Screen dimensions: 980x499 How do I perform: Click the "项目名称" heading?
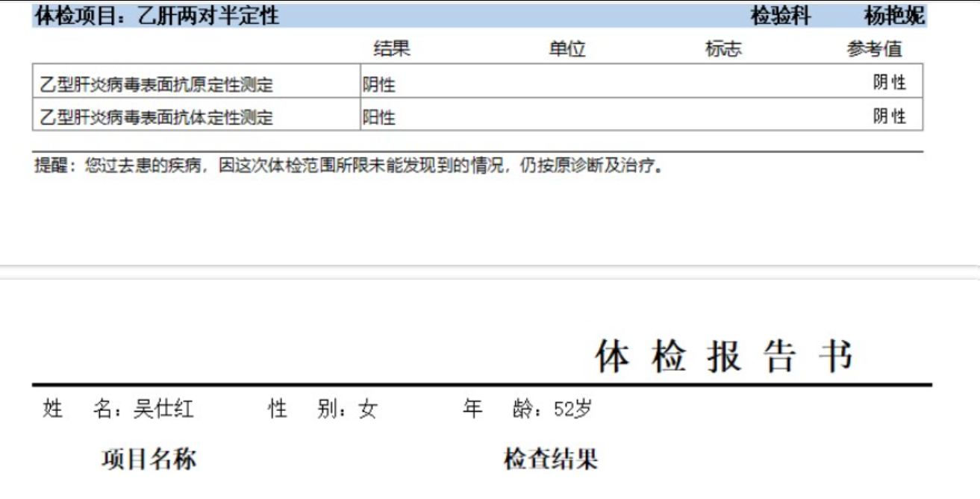(x=149, y=459)
